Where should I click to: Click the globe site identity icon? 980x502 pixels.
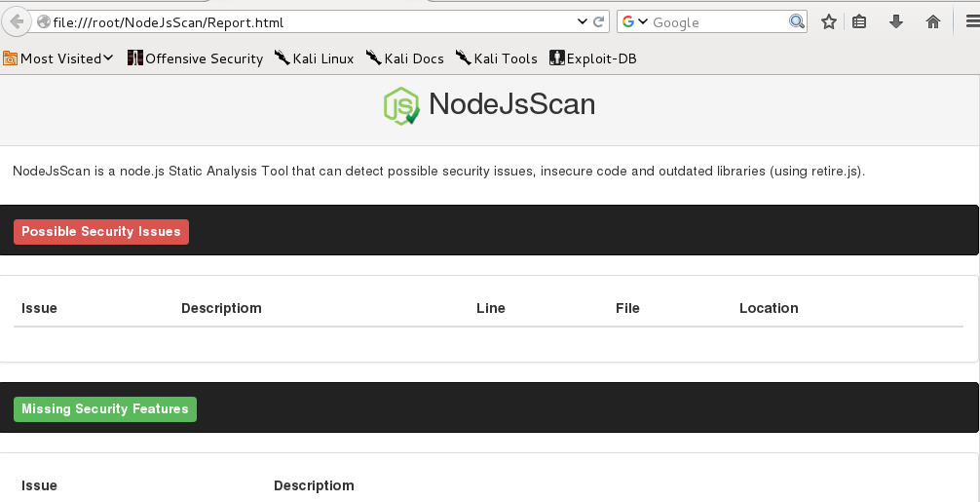click(x=43, y=22)
